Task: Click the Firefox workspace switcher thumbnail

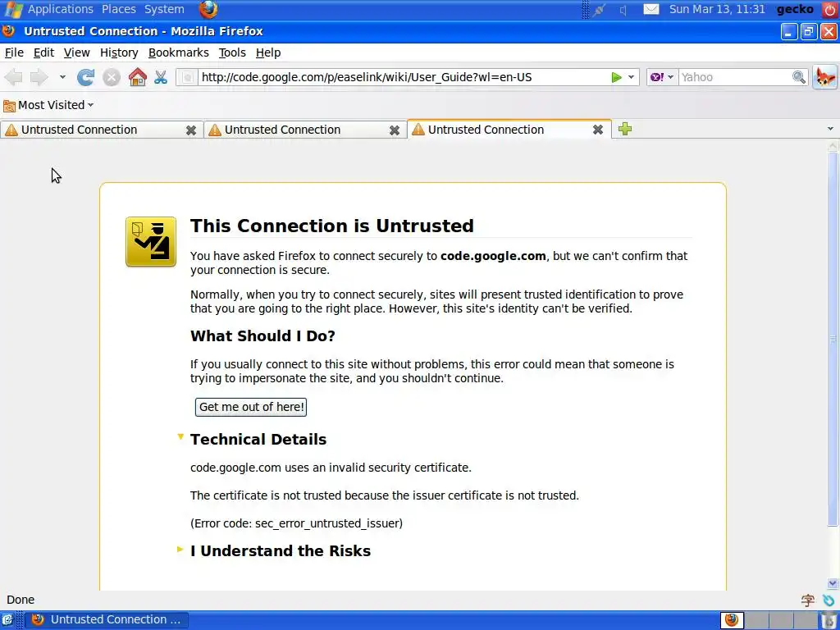Action: click(x=732, y=620)
